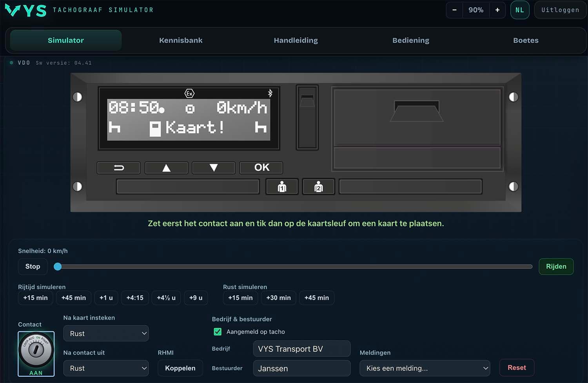Click the printer paper tray
This screenshot has height=383, width=588.
[x=417, y=129]
